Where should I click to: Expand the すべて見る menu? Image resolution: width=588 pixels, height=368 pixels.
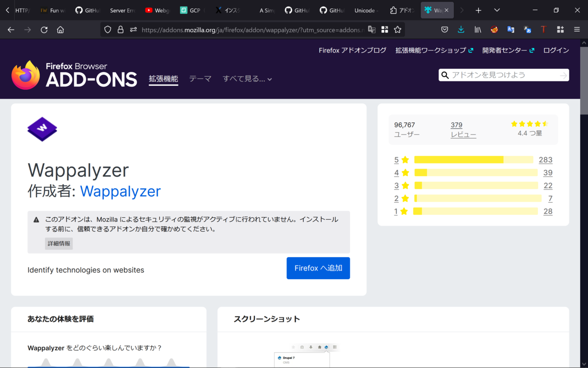247,79
